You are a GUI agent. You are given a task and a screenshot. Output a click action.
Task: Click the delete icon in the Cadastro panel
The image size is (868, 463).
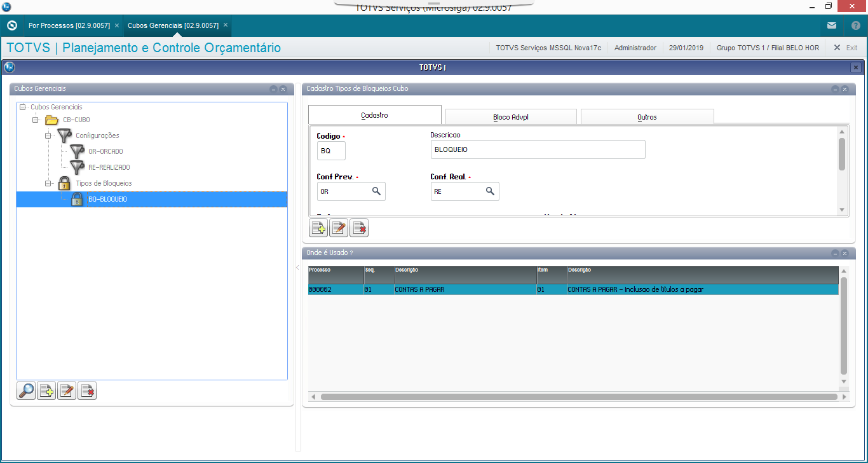pyautogui.click(x=359, y=228)
